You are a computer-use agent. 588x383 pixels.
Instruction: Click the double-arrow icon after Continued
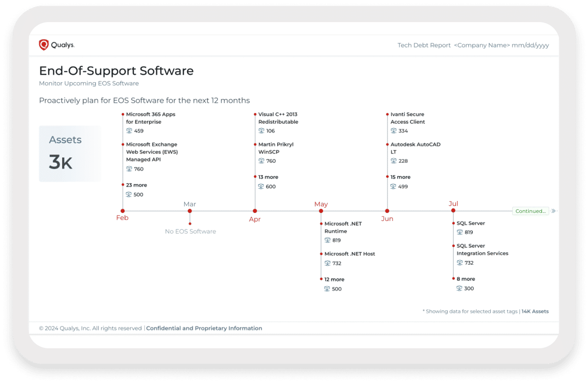pos(554,211)
